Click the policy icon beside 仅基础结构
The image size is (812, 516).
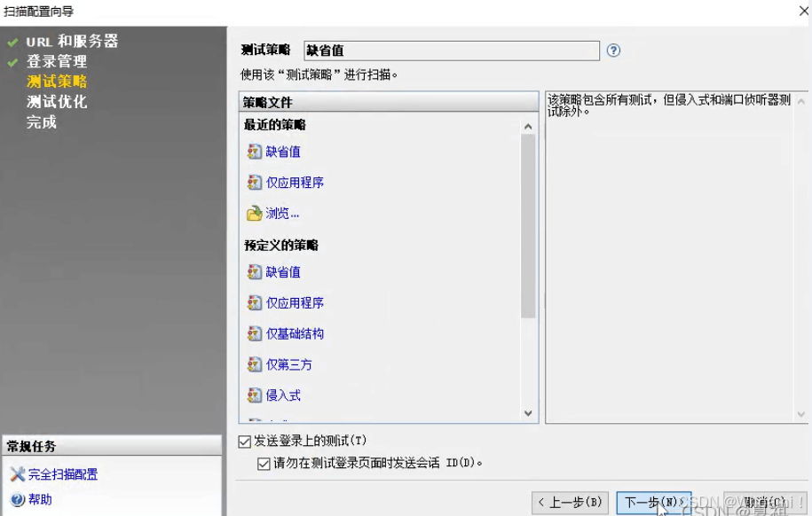click(x=255, y=334)
